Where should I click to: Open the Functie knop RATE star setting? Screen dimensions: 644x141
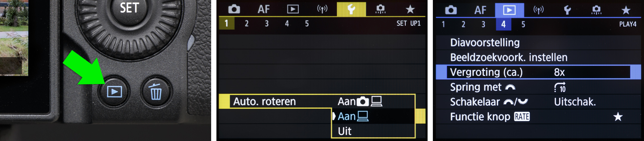click(538, 117)
